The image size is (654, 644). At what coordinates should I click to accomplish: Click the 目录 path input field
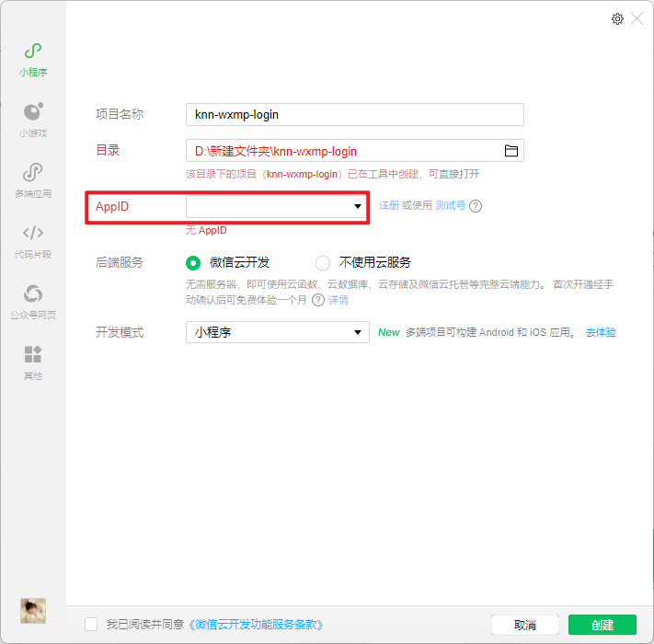pyautogui.click(x=354, y=151)
